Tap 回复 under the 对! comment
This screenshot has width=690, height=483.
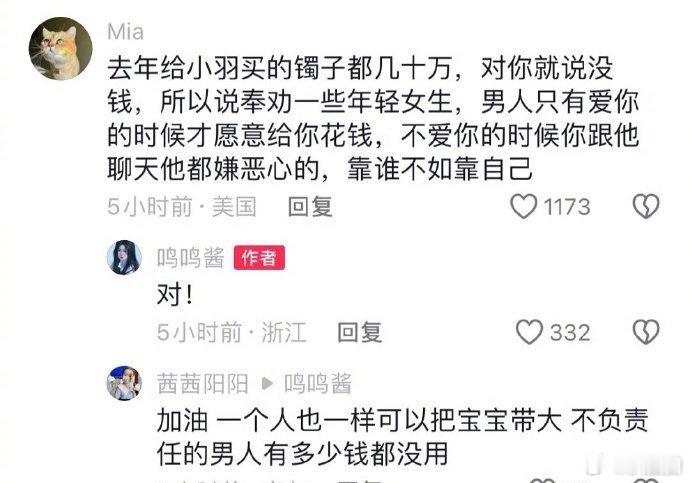coord(360,332)
